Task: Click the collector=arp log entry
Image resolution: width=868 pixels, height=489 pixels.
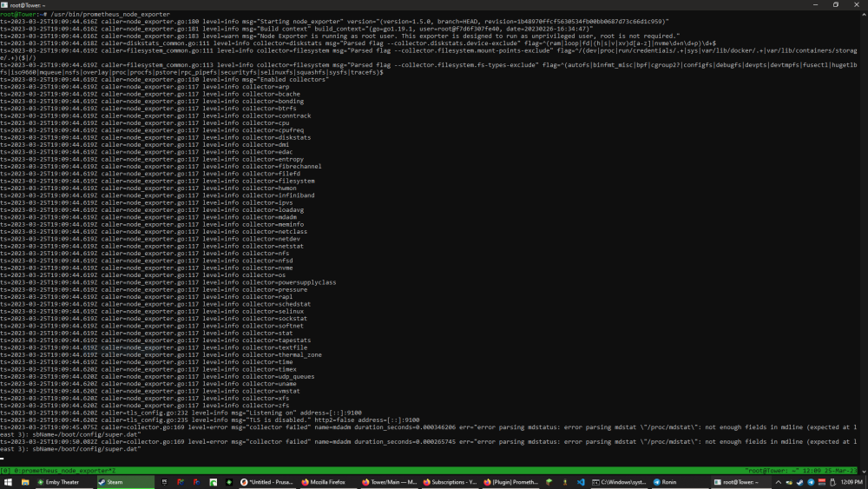Action: tap(144, 87)
